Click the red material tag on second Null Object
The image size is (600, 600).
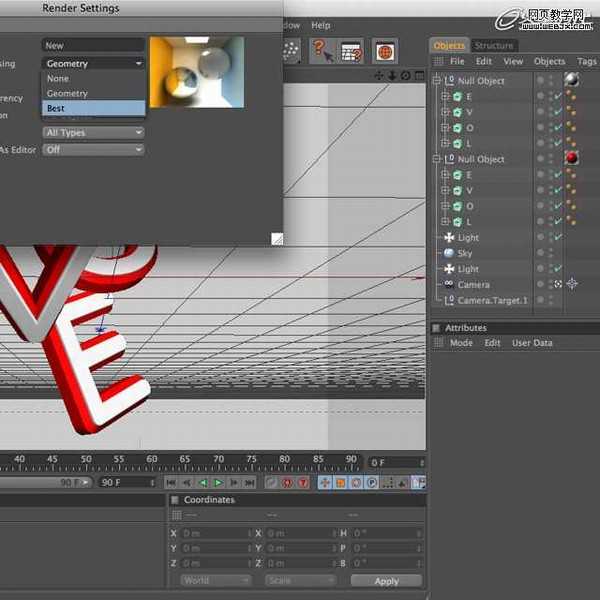[573, 159]
